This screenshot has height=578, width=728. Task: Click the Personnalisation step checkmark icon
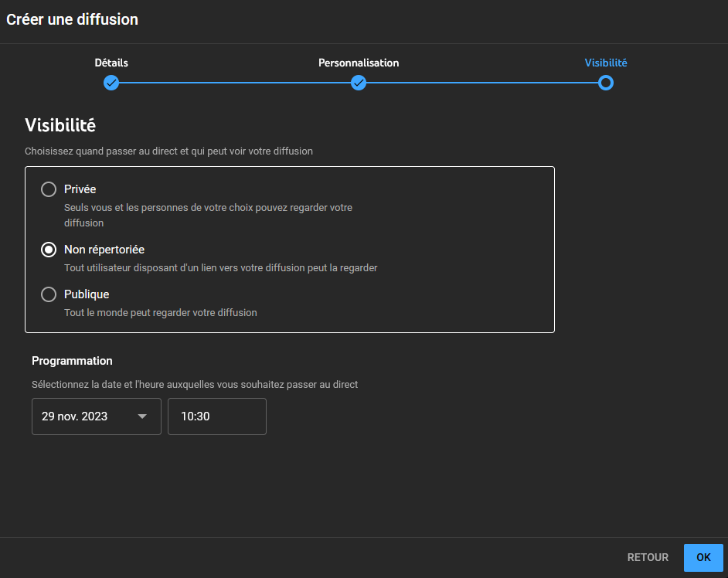[359, 83]
